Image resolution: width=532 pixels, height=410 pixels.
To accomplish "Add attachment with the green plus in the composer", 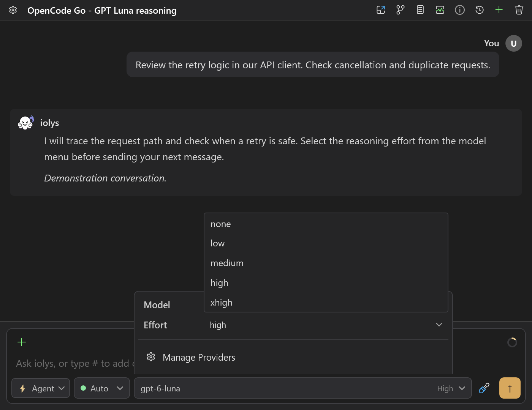I will click(22, 342).
